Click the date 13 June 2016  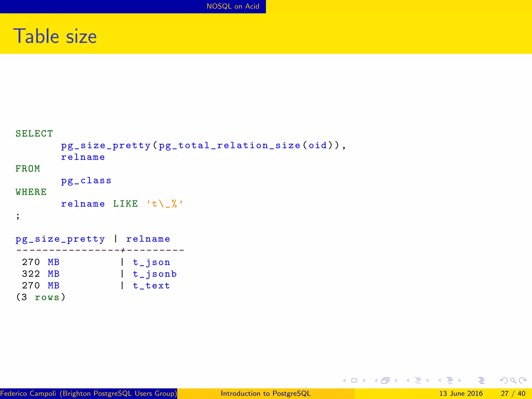point(461,394)
